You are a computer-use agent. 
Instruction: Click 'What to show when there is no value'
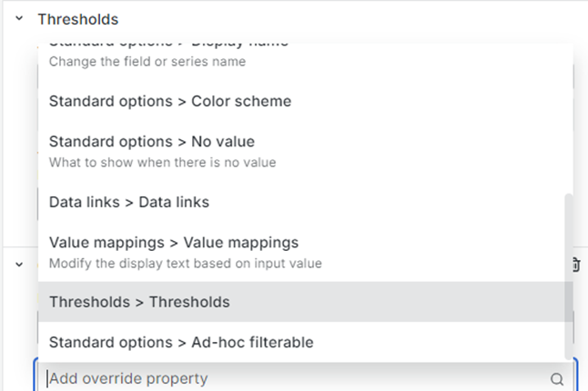point(162,162)
